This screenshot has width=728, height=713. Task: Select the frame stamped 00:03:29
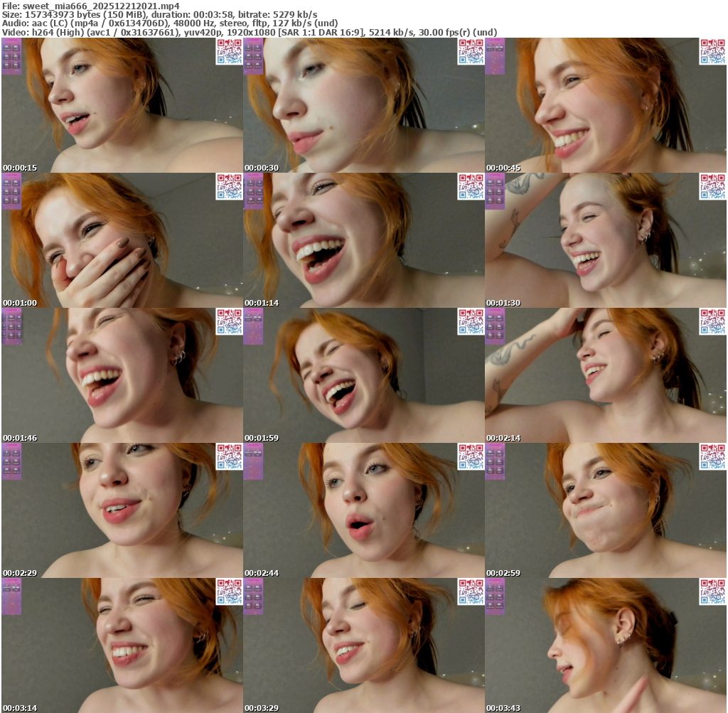coord(364,645)
